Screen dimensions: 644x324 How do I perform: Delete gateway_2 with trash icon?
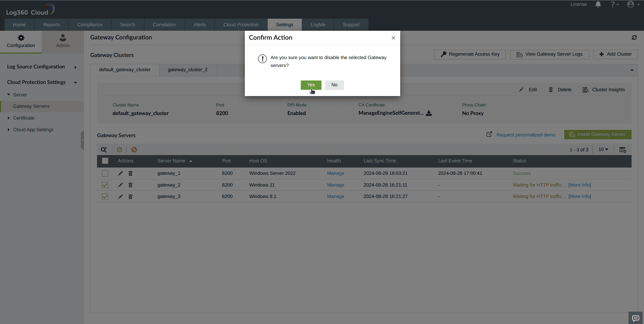pos(131,185)
